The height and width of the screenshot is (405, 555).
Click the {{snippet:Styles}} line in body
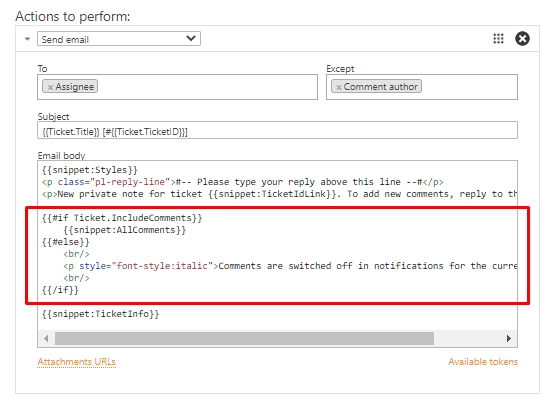tap(90, 170)
